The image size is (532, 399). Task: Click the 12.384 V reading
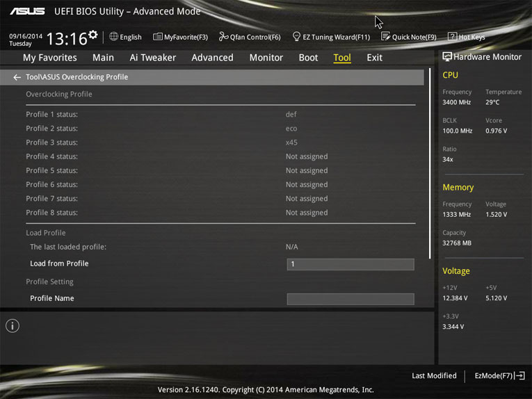[455, 298]
